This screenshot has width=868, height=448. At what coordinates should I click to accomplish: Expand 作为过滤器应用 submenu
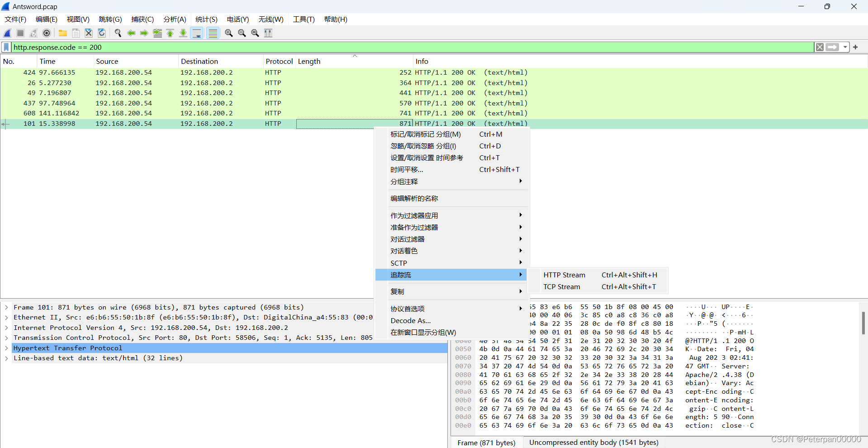[452, 216]
